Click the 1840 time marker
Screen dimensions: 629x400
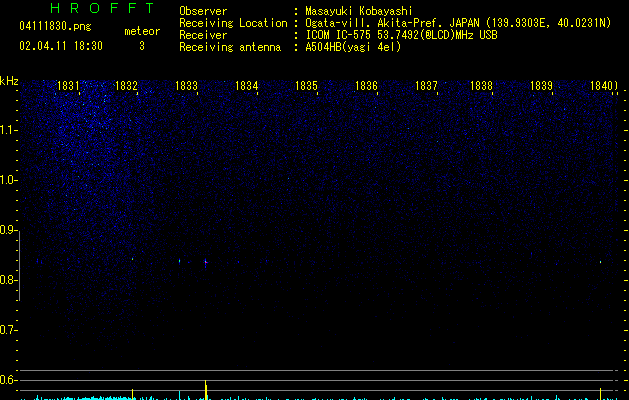(x=601, y=86)
